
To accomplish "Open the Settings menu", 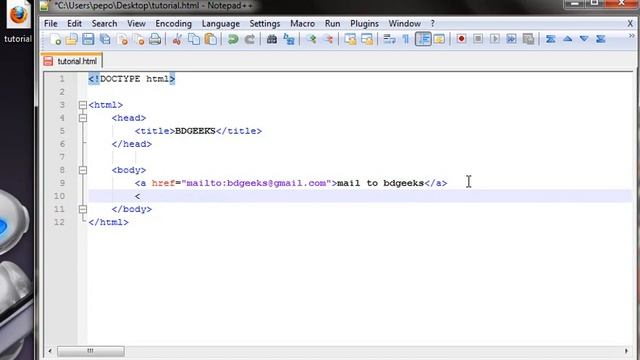I will [265, 24].
